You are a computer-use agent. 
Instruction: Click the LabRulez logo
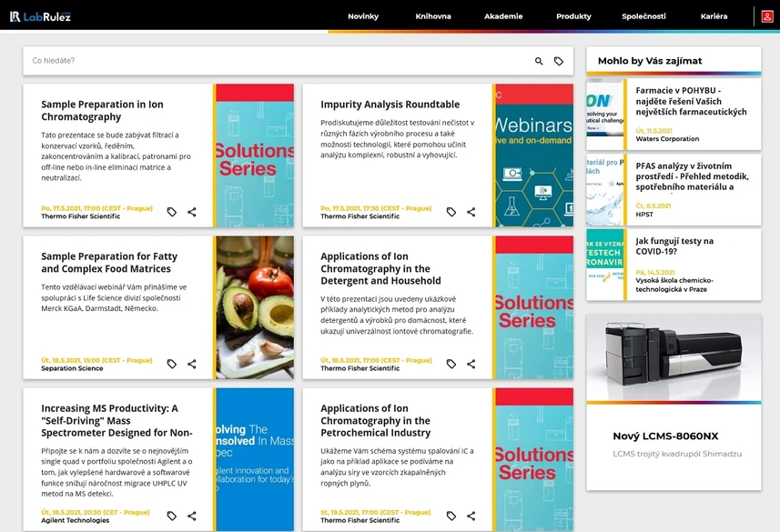40,16
